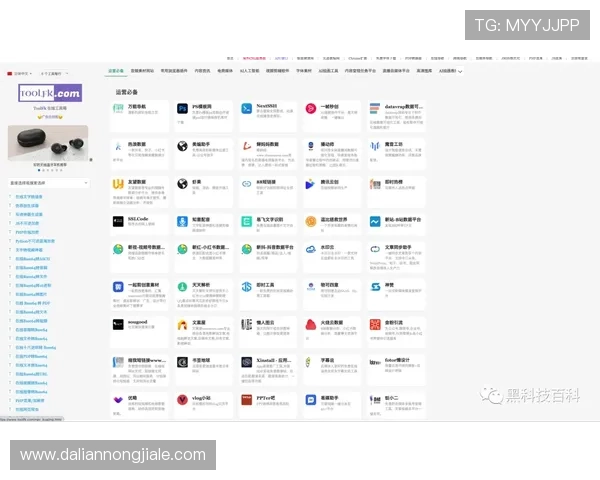Open the SSLCode icon
The image size is (600, 480).
118,221
